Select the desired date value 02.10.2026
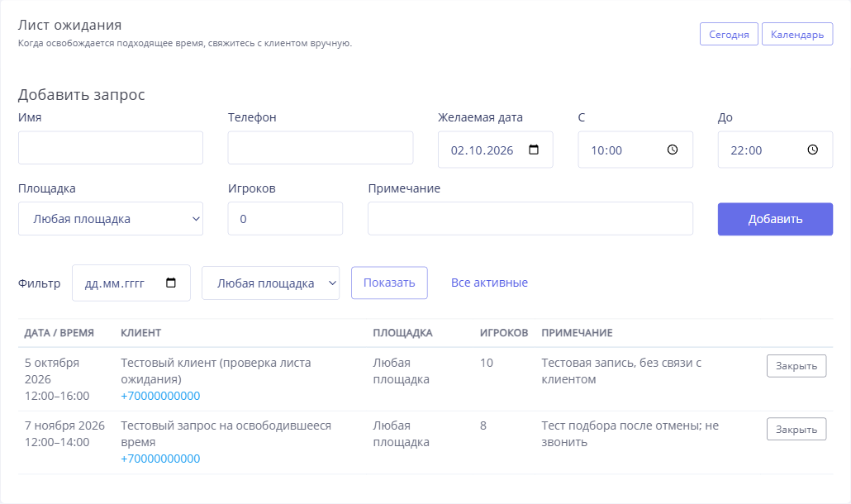 (x=482, y=150)
